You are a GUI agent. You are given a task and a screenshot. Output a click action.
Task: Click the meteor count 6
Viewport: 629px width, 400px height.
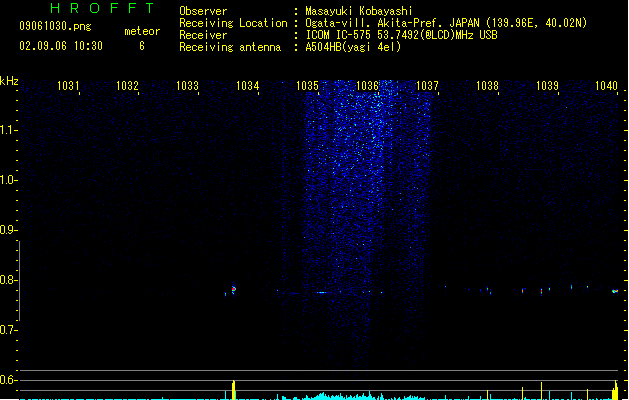(142, 46)
